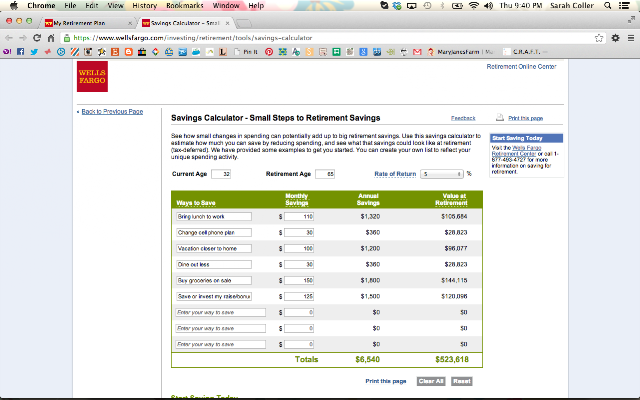Image resolution: width=640 pixels, height=400 pixels.
Task: Reload the page with refresh icon
Action: click(x=37, y=38)
